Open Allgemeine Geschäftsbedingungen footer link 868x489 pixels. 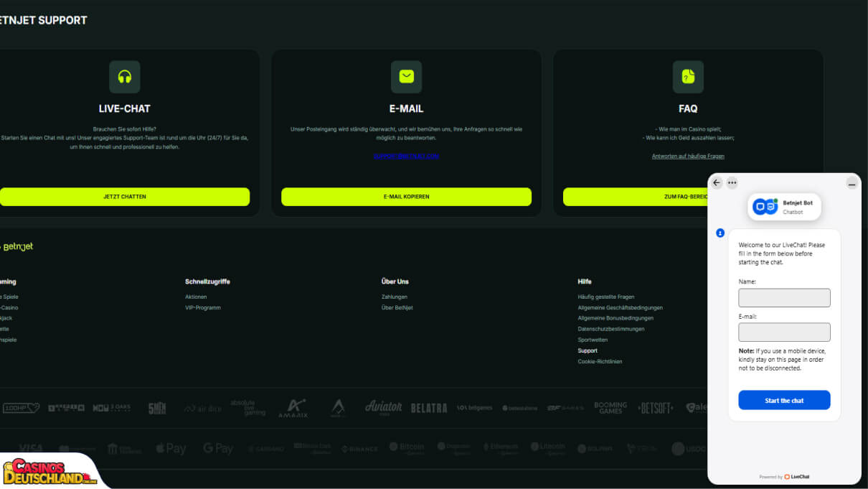[621, 307]
